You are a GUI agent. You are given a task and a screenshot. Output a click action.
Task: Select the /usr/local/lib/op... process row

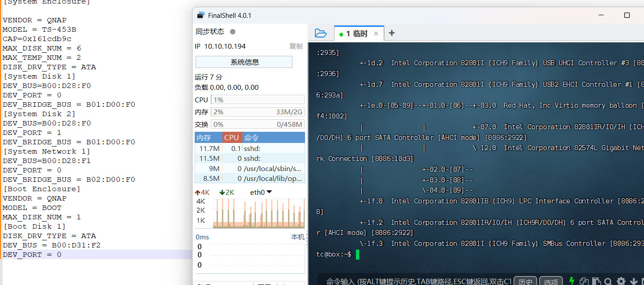tap(250, 178)
